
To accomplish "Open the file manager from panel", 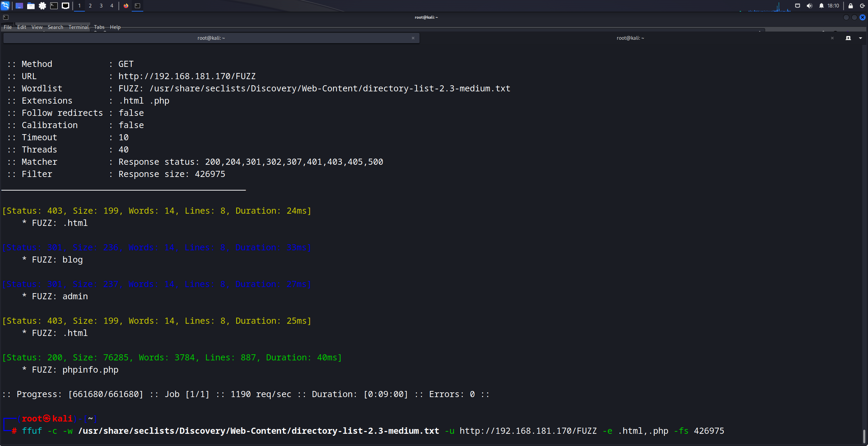I will 31,6.
